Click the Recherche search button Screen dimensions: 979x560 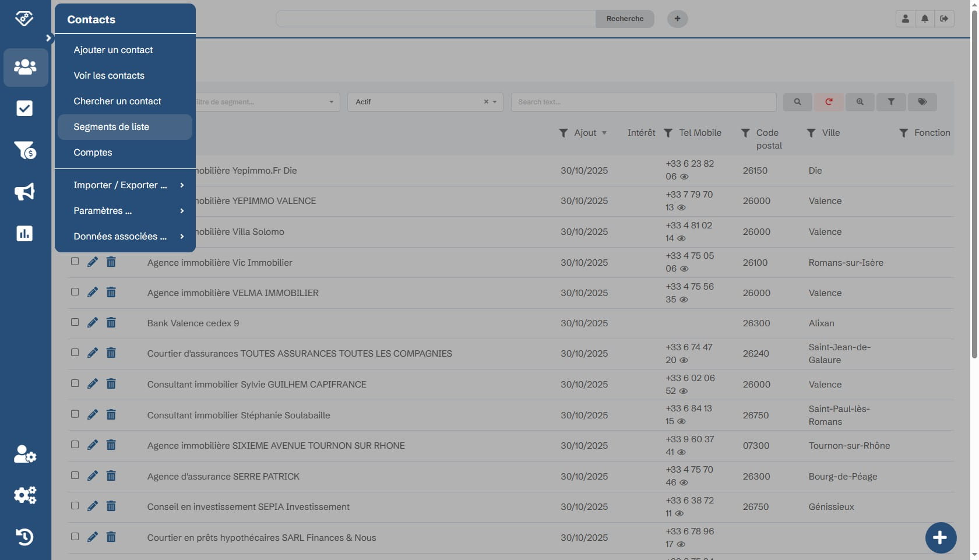coord(624,18)
